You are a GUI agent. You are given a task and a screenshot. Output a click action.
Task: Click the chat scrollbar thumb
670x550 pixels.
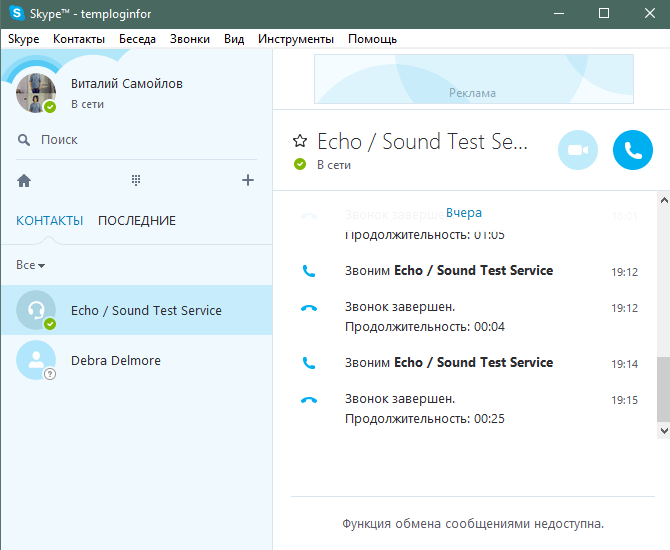664,390
